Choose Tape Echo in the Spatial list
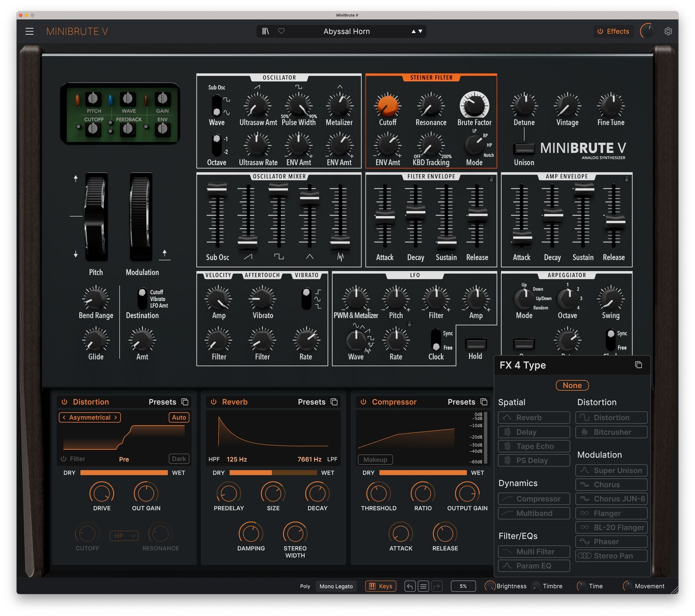Screen dimensions: 695x616 point(534,446)
